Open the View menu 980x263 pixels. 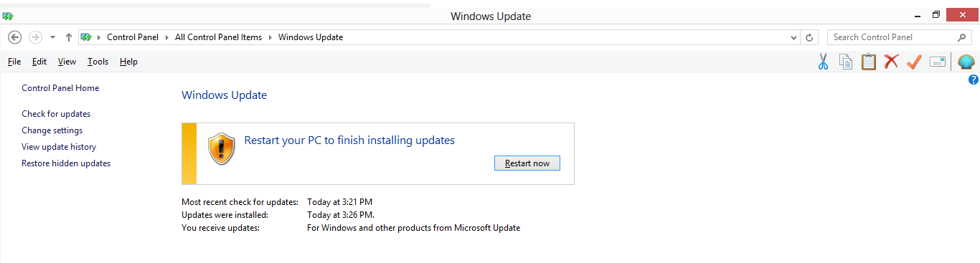67,62
